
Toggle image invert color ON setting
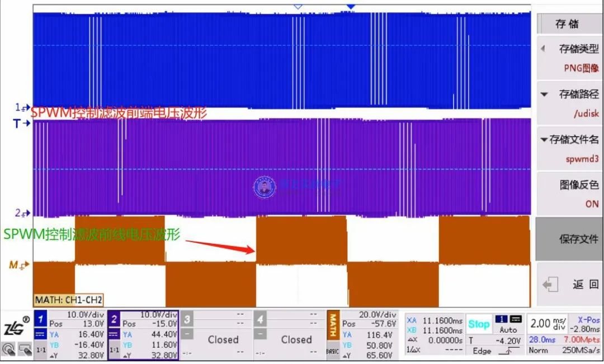click(x=569, y=194)
